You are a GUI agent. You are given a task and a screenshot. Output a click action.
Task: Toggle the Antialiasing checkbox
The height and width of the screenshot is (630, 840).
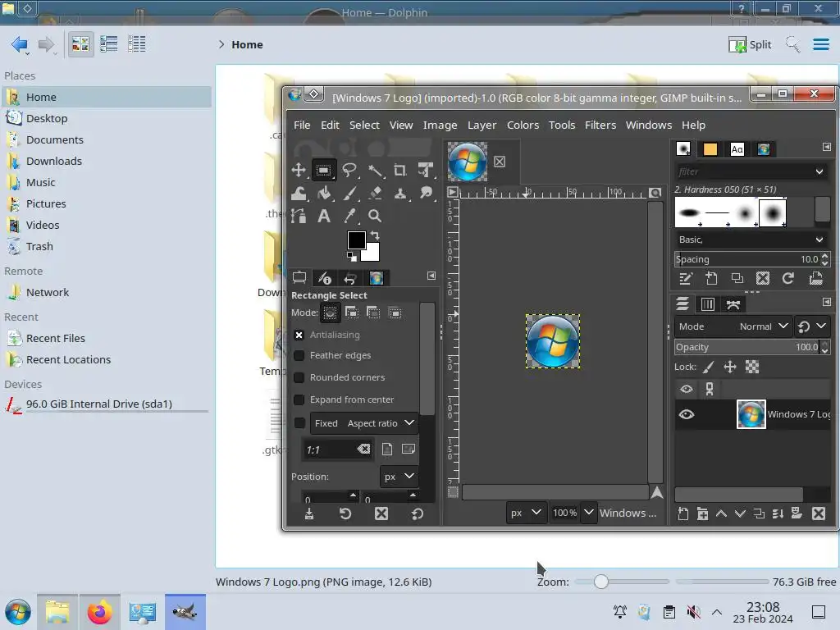[299, 335]
